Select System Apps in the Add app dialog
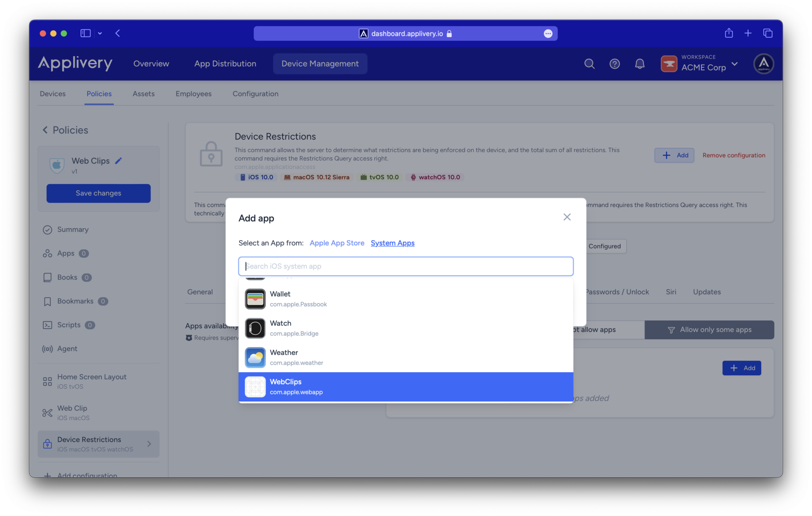The width and height of the screenshot is (812, 516). [x=393, y=243]
